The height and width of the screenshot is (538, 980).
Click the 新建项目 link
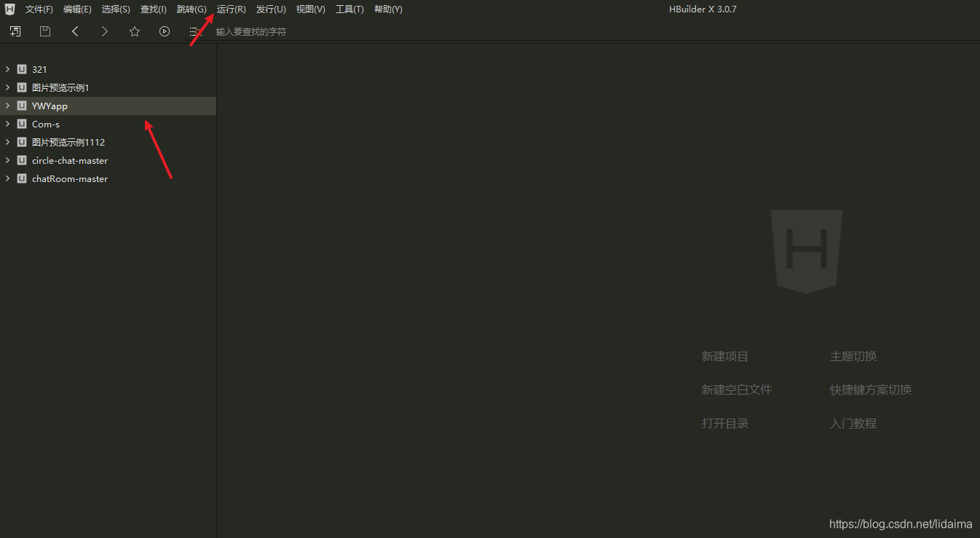pyautogui.click(x=725, y=357)
